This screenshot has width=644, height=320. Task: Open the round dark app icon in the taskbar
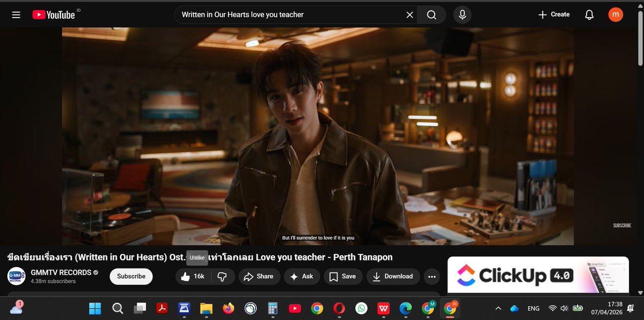coord(251,308)
